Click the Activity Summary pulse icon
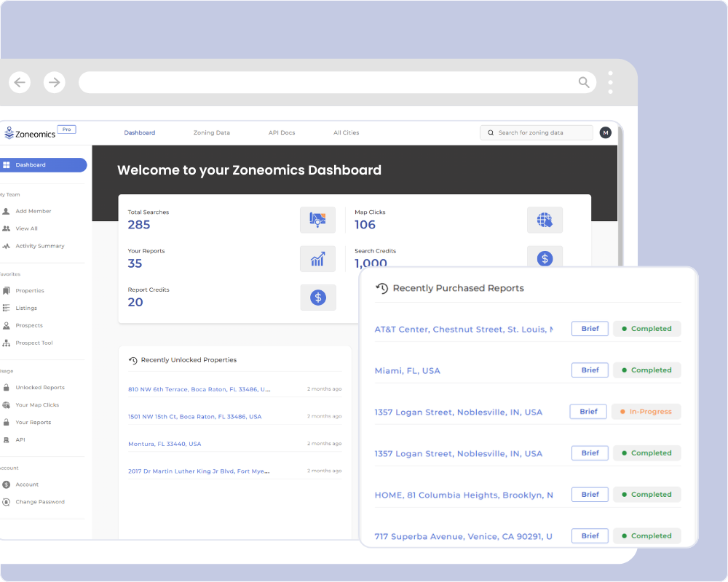 [6, 246]
